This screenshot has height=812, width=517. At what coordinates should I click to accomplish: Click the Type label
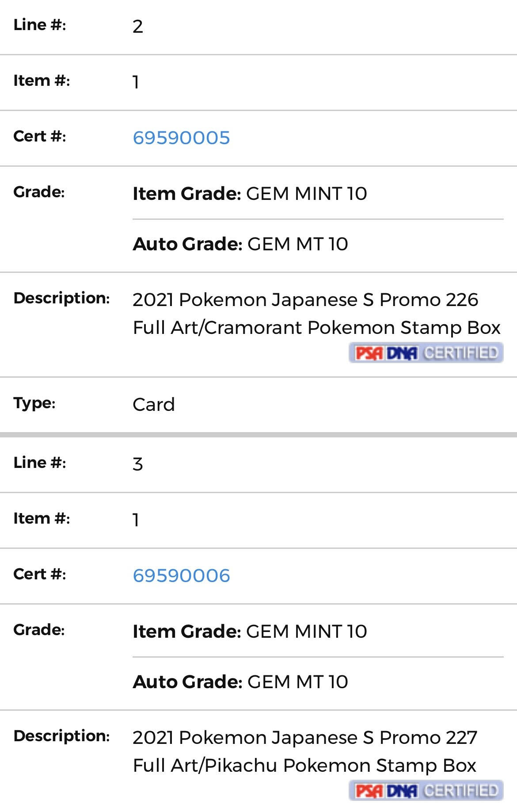[34, 403]
